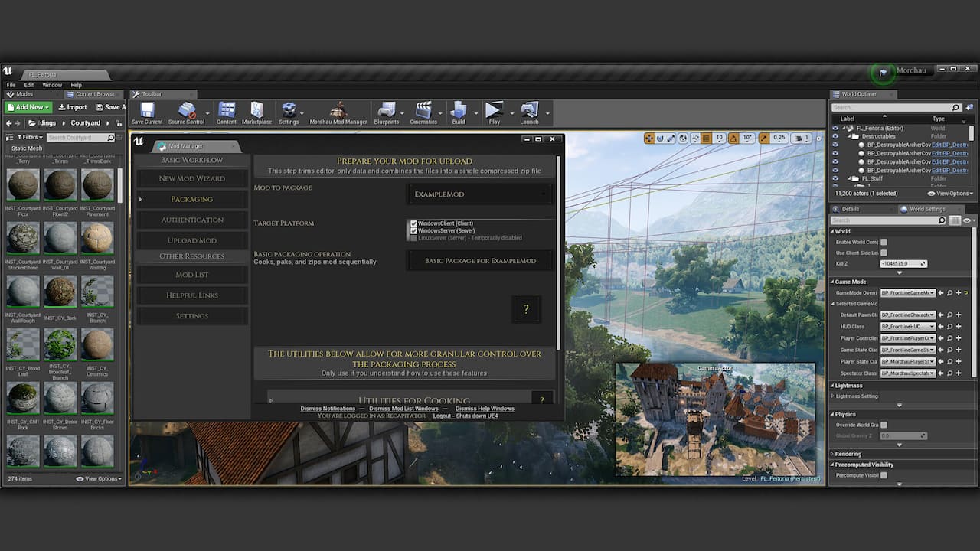Open the Window menu

coord(52,85)
